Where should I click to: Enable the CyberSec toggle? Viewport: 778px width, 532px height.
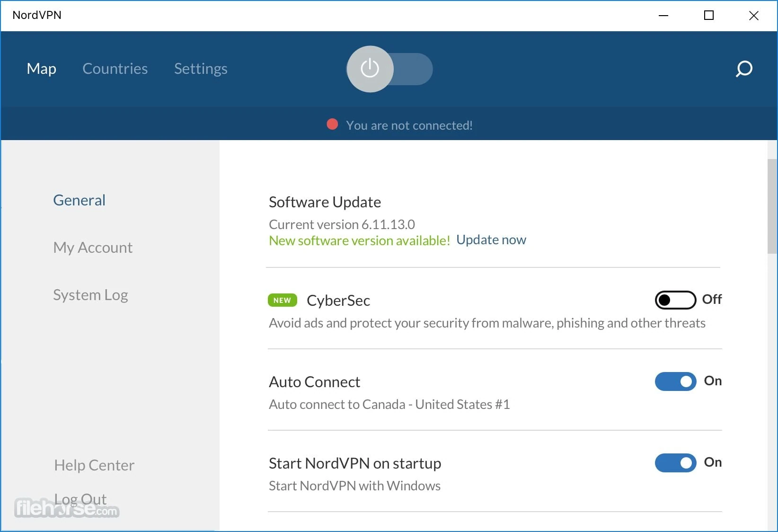[675, 300]
